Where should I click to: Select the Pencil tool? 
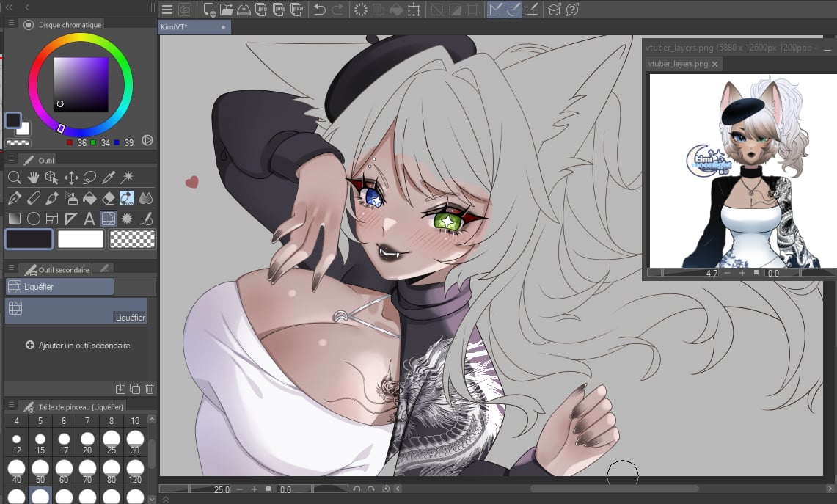(33, 198)
